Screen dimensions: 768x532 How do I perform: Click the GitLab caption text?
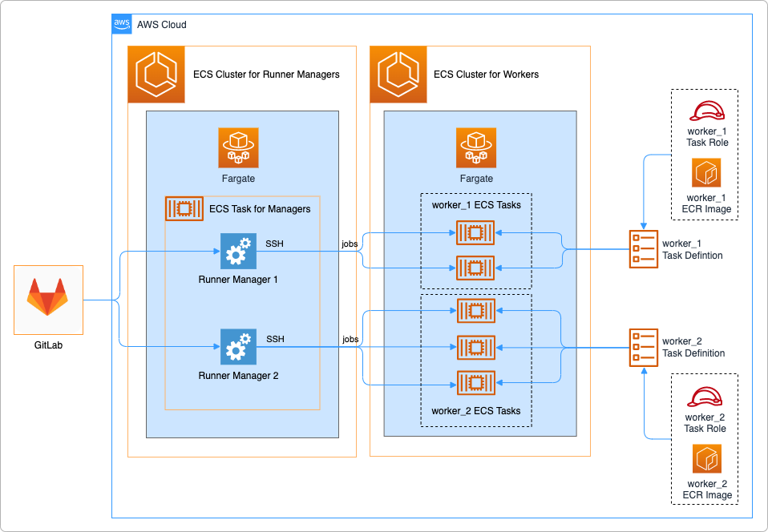pyautogui.click(x=47, y=345)
